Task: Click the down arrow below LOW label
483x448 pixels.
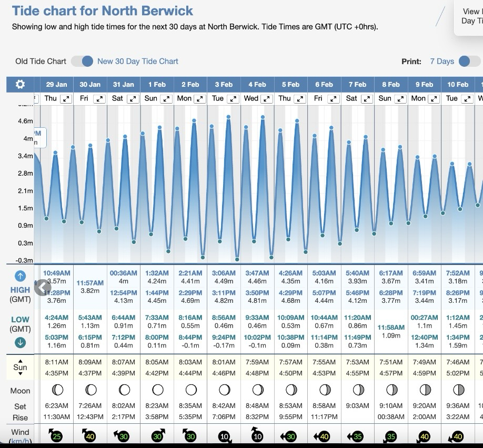Action: tap(20, 343)
